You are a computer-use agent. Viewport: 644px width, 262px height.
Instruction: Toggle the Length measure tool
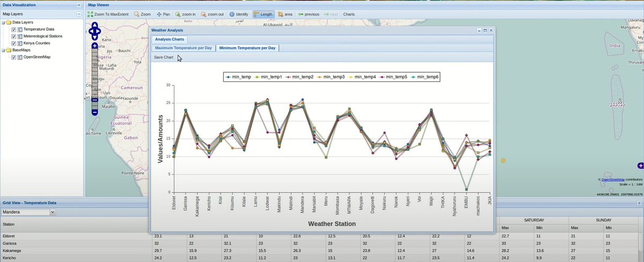coord(263,14)
